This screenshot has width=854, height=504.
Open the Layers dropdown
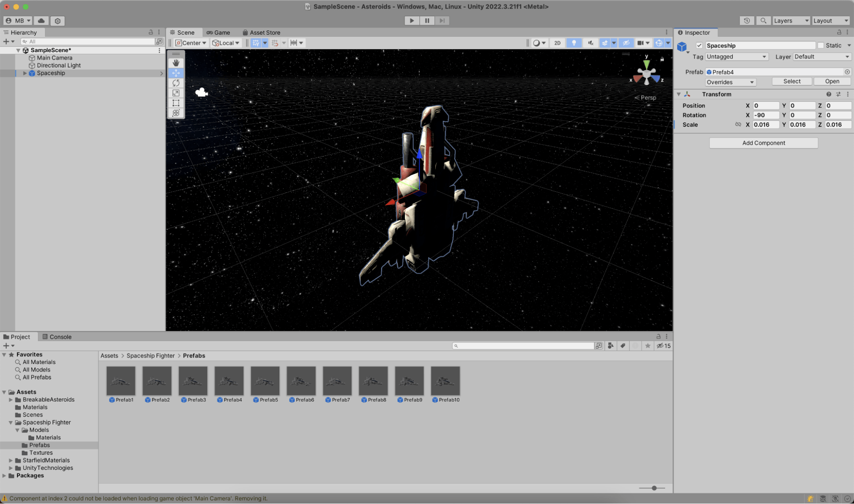791,21
